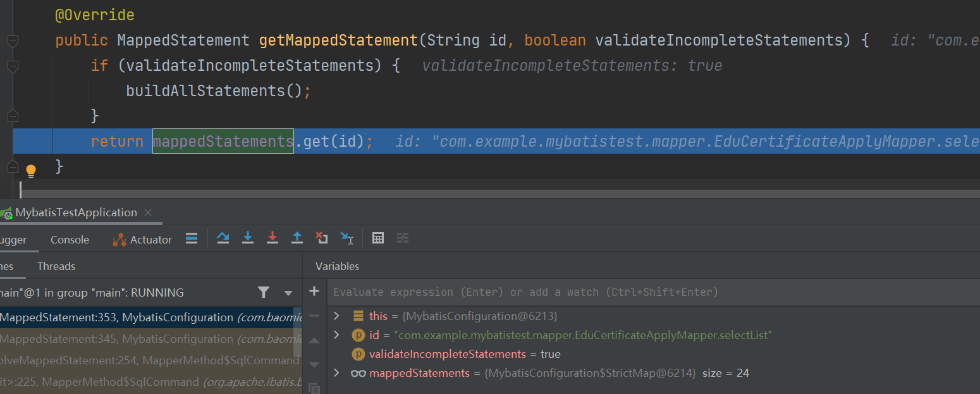The width and height of the screenshot is (980, 394).
Task: Click the add watch plus button
Action: pyautogui.click(x=314, y=292)
